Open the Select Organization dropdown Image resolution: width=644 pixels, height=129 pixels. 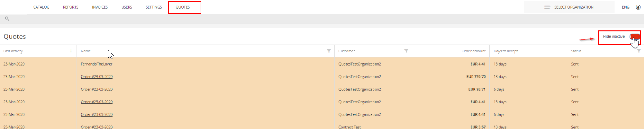[x=569, y=7]
